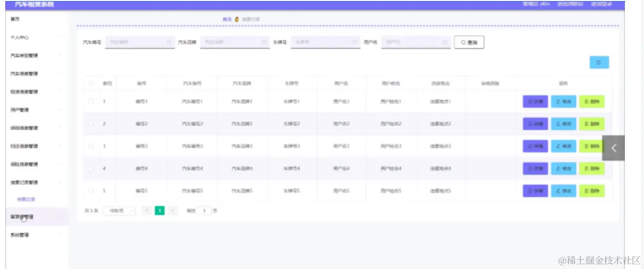Click 删除 button for row 编号2
The image size is (644, 269).
[x=592, y=124]
